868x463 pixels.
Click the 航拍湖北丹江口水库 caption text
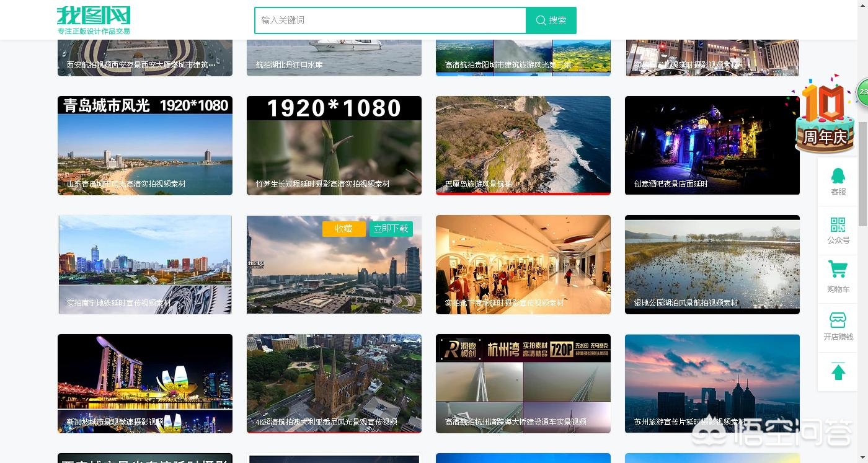coord(289,65)
